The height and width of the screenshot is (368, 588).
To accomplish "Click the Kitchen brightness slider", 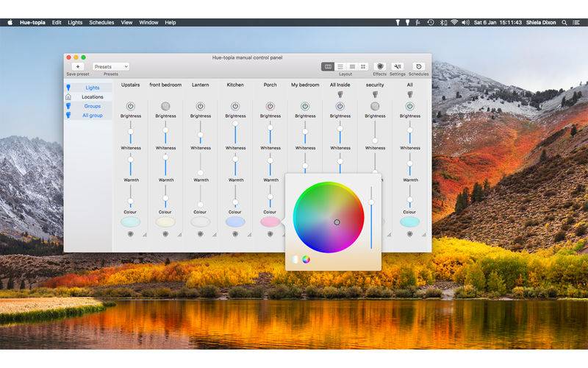I will 235,132.
